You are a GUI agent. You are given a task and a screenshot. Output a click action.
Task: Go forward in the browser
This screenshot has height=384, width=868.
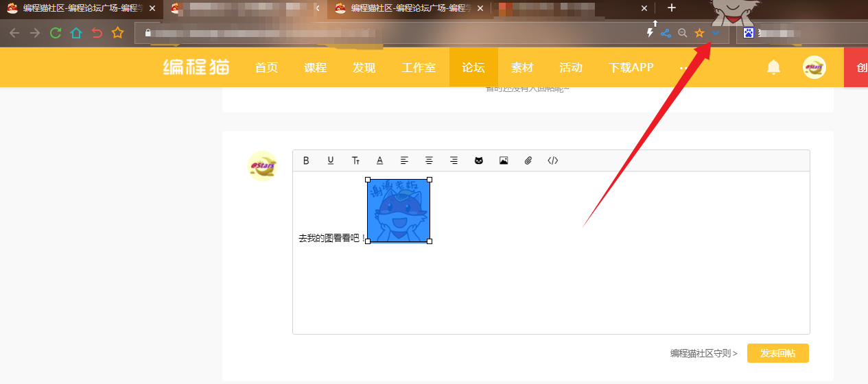pyautogui.click(x=35, y=33)
